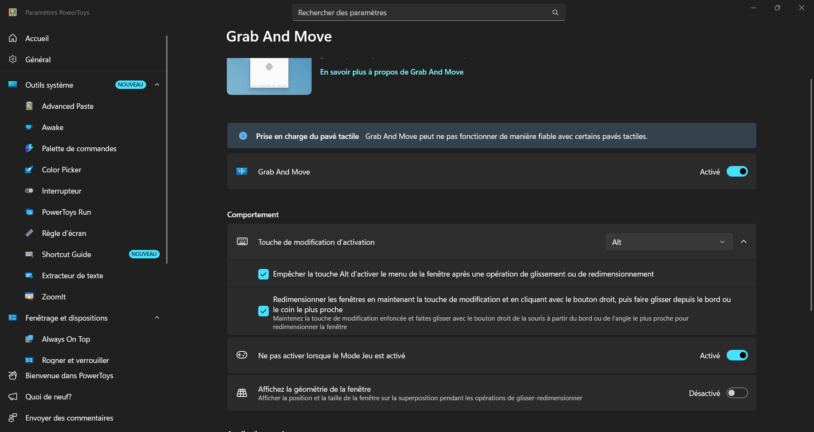Click the Extracteur de texte icon
This screenshot has height=432, width=814.
(29, 276)
